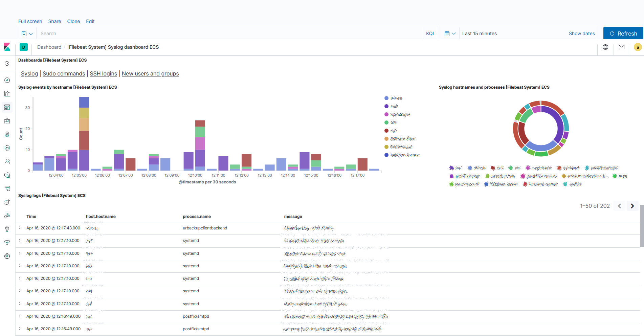Click the Show dates link
The image size is (644, 336).
[x=582, y=33]
